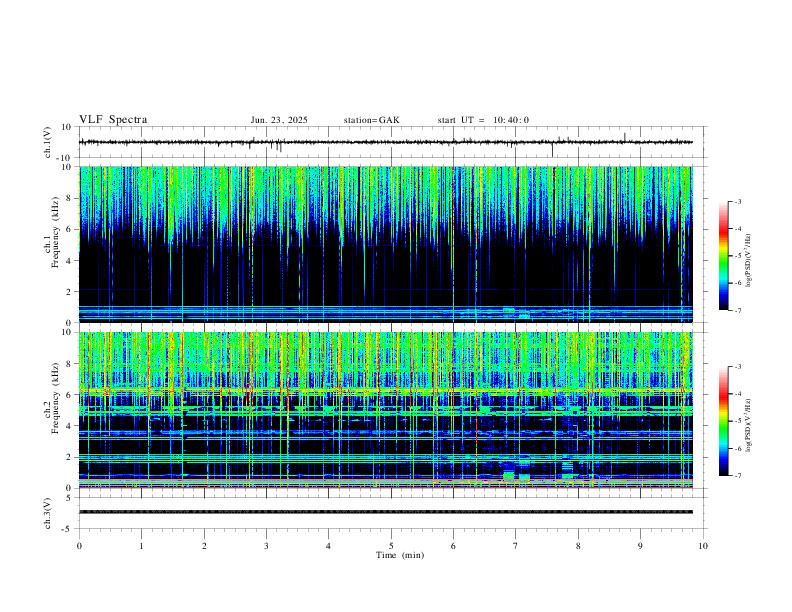Click the ch.3 waveform trace panel

(x=392, y=513)
